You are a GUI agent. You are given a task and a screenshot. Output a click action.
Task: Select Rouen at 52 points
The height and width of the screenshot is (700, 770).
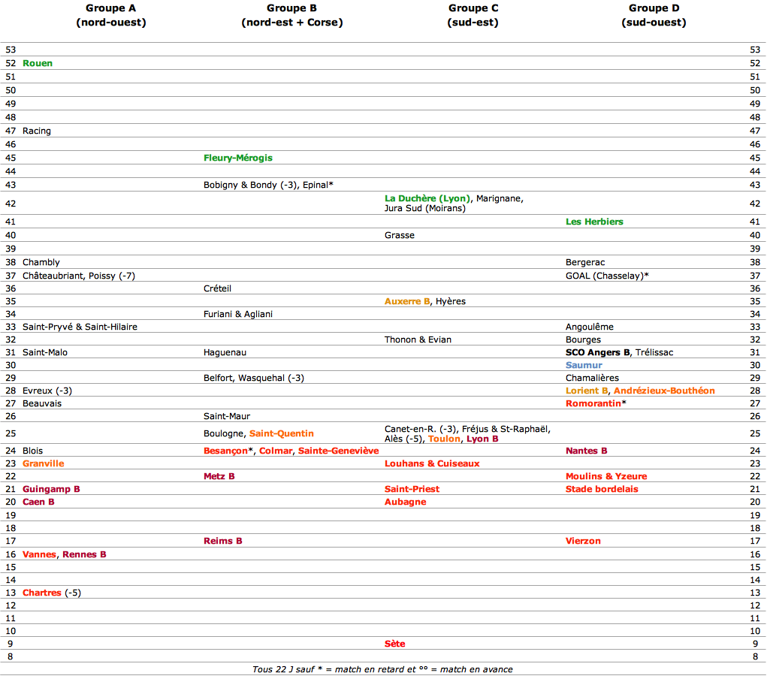point(38,63)
